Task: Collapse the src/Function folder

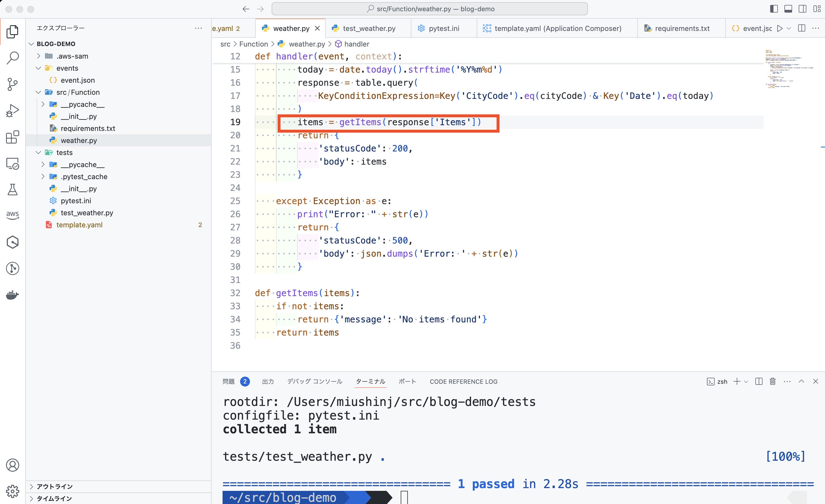Action: tap(38, 92)
